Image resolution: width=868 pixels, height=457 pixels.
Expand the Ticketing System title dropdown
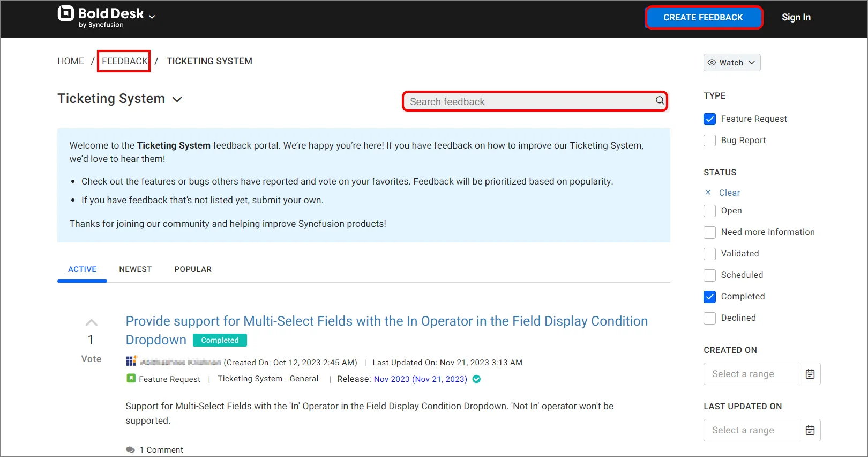pos(177,99)
